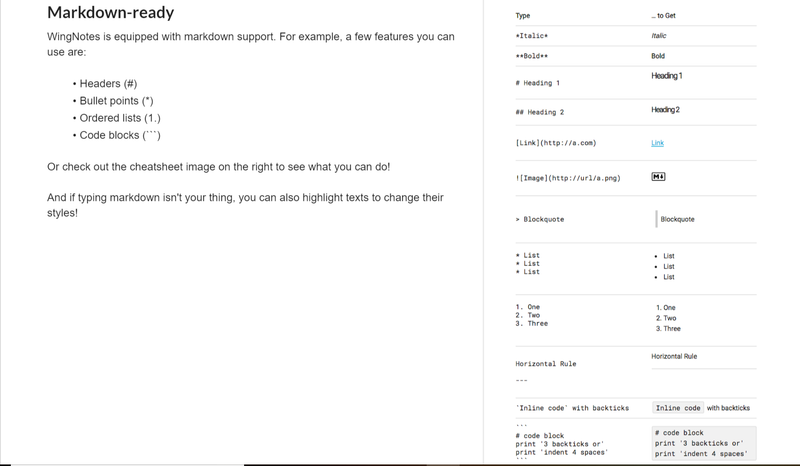
Task: Click the "---" horizontal rule syntax
Action: point(521,380)
